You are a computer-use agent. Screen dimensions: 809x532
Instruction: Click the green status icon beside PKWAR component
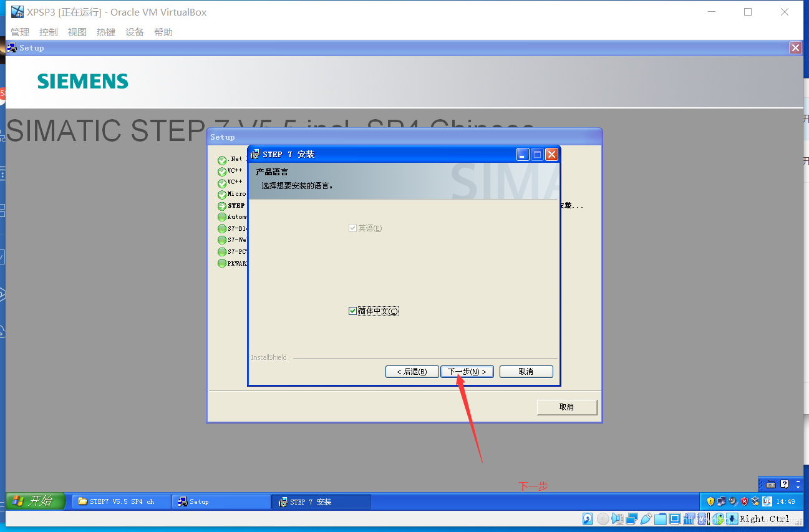pos(222,263)
